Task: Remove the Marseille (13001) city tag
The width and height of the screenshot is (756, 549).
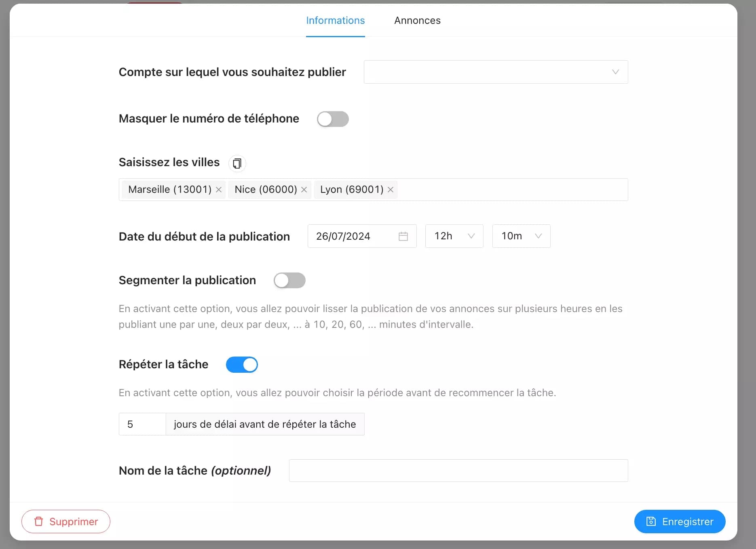Action: [x=219, y=189]
